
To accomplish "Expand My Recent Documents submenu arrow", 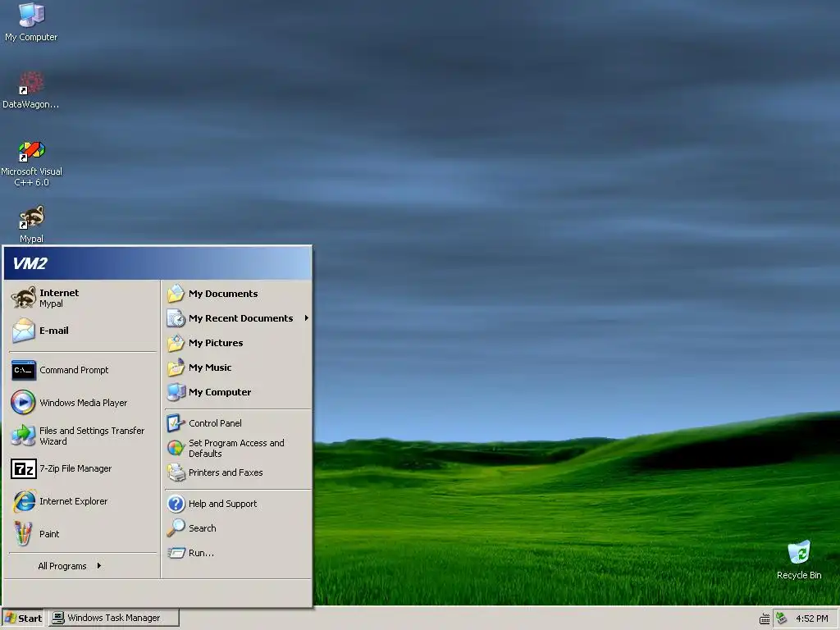I will [307, 318].
